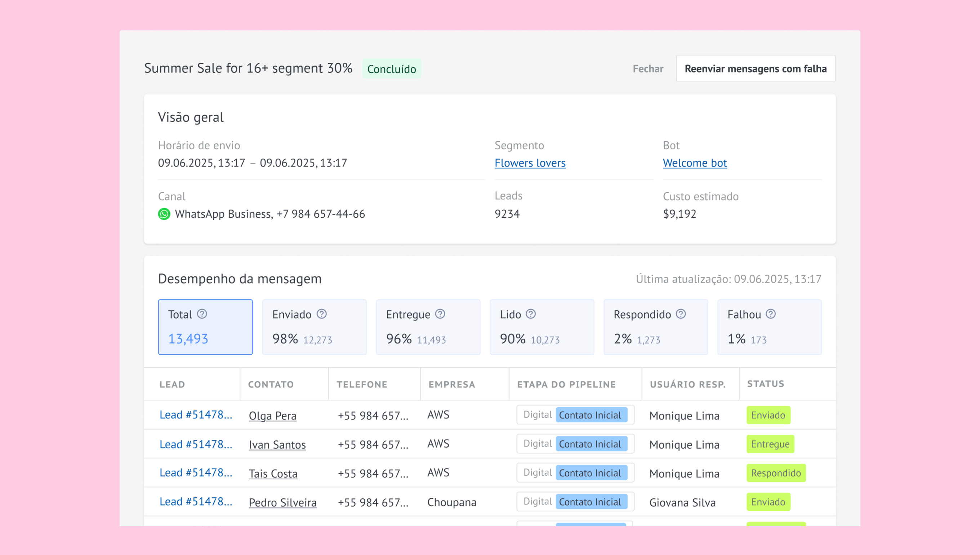Click the EMPRESA column header
The width and height of the screenshot is (980, 555).
point(452,384)
